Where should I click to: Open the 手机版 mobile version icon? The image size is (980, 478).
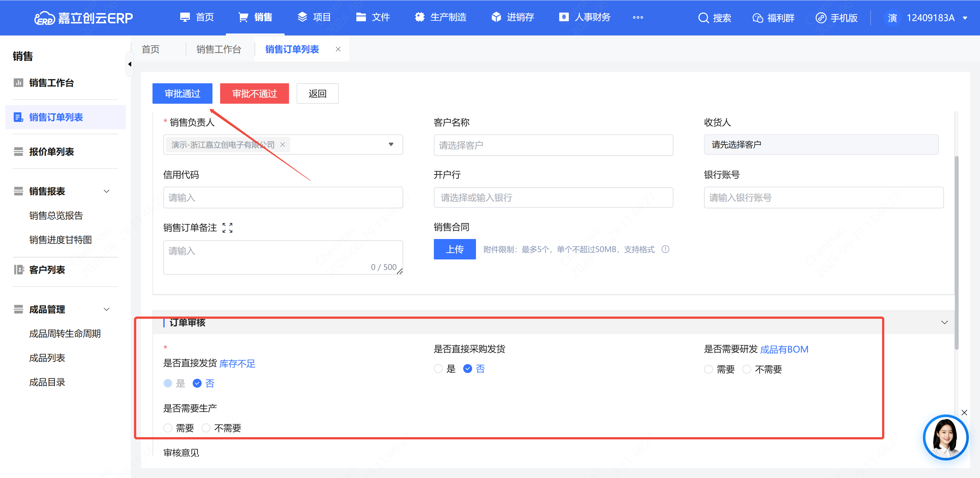820,18
